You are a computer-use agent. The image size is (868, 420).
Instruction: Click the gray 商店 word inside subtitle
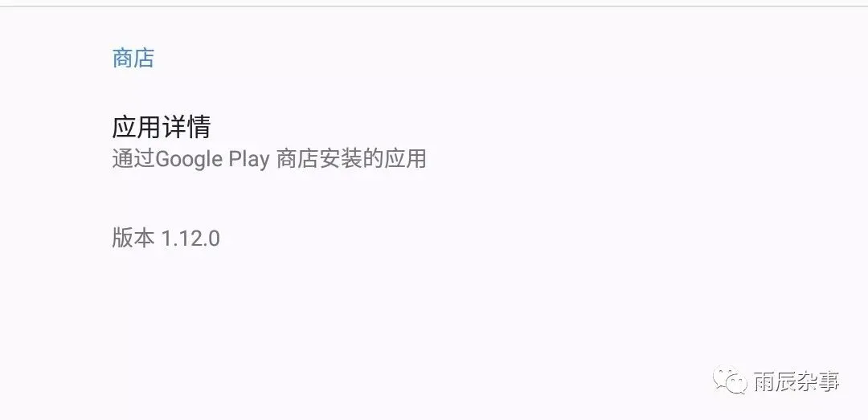pos(296,159)
